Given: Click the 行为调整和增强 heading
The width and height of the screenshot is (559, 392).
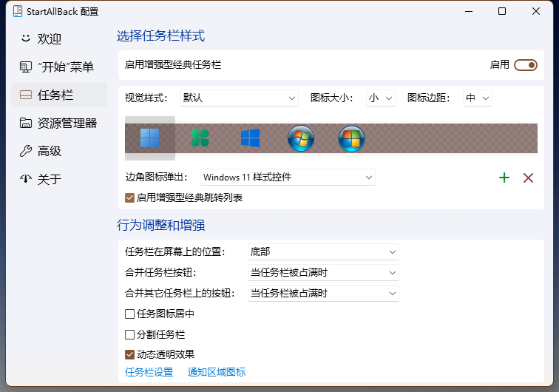Looking at the screenshot, I should 160,225.
